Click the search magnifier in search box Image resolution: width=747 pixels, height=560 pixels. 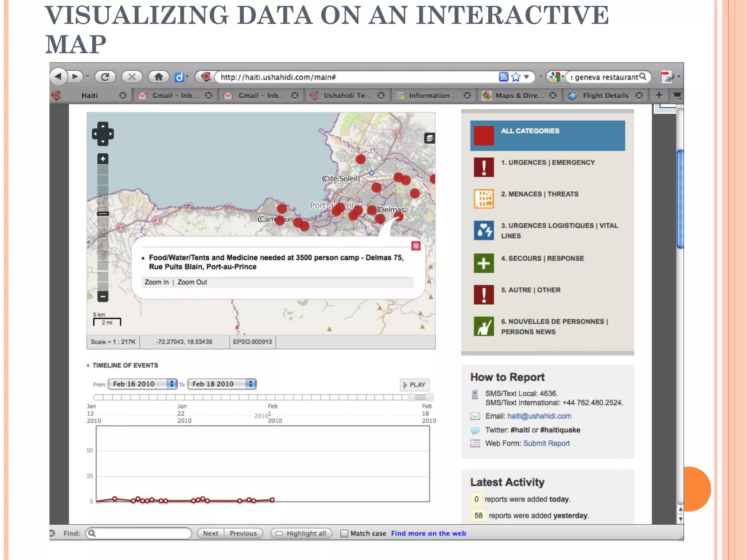pos(643,77)
